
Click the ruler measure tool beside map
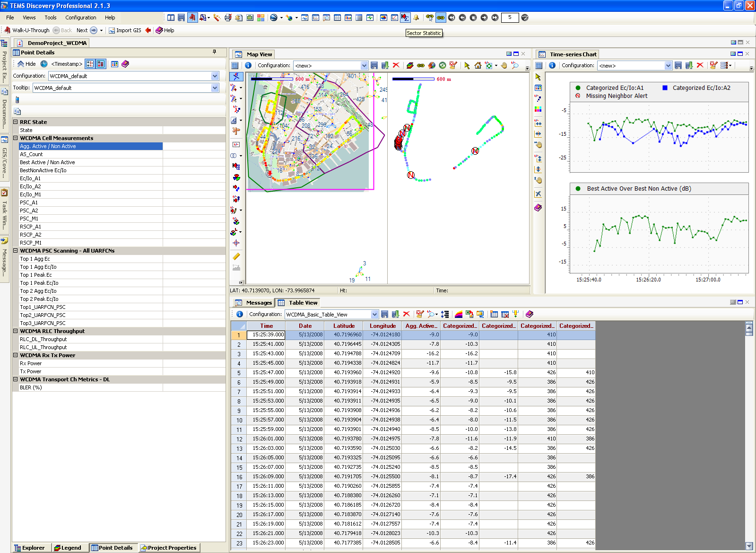pyautogui.click(x=236, y=256)
